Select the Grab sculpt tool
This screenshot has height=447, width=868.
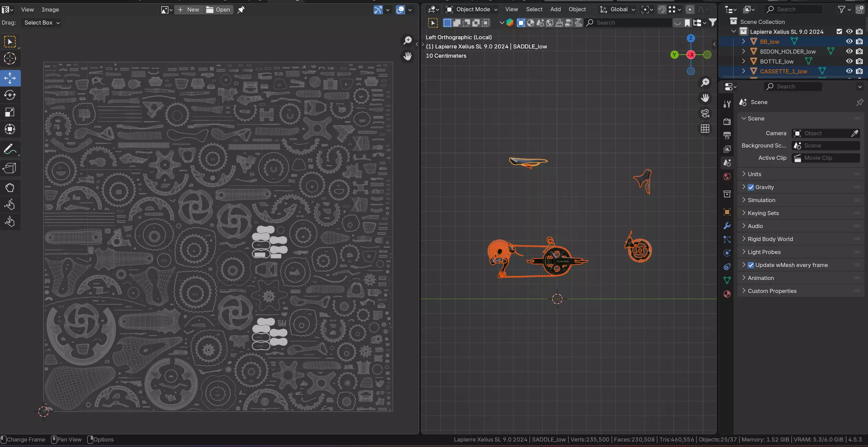(10, 187)
